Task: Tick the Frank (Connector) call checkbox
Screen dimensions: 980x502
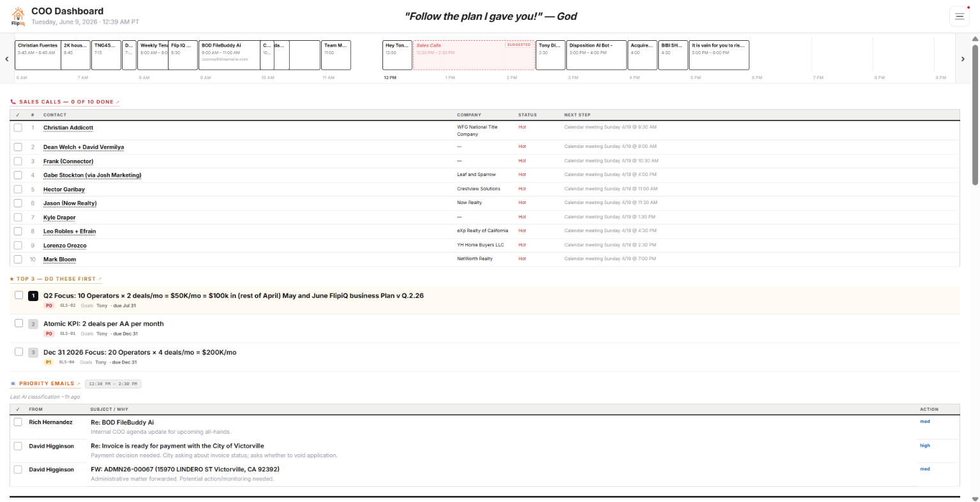Action: point(18,161)
